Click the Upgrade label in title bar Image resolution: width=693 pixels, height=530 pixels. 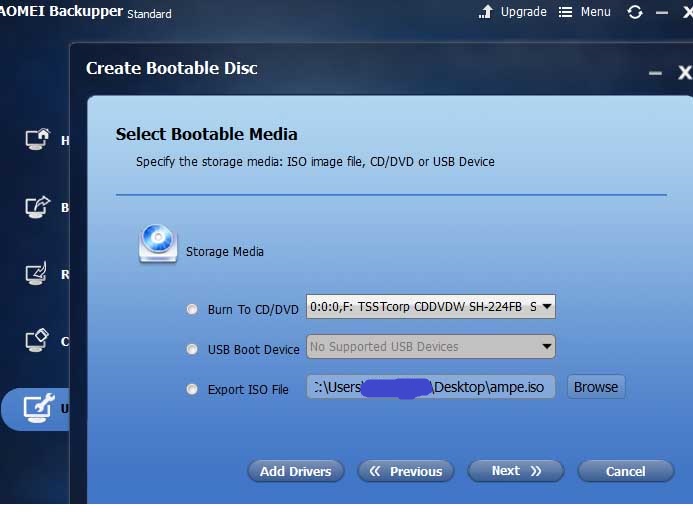[523, 12]
